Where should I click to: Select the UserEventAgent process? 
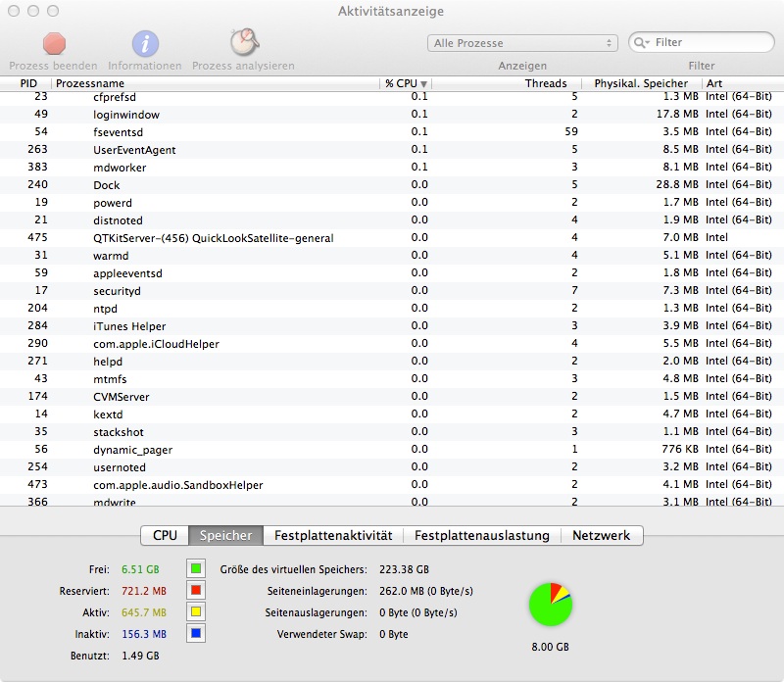pyautogui.click(x=392, y=150)
